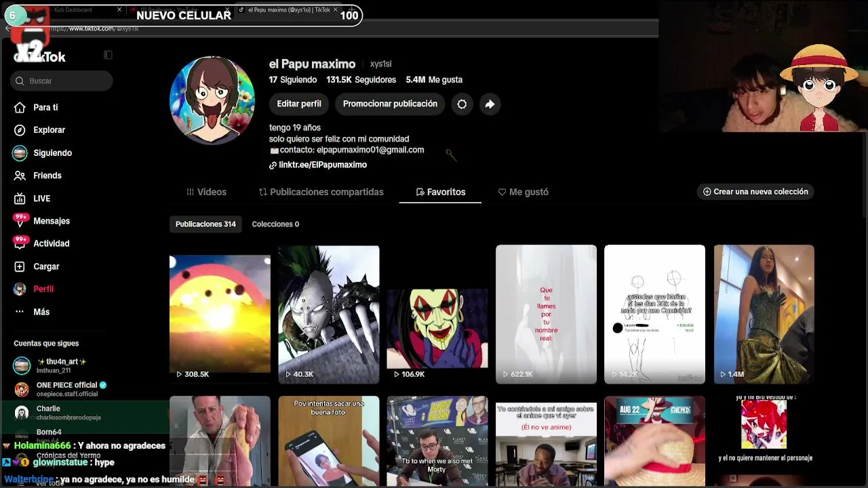The width and height of the screenshot is (868, 488).
Task: Switch to Publicaciones compartidas tab
Action: pos(321,192)
